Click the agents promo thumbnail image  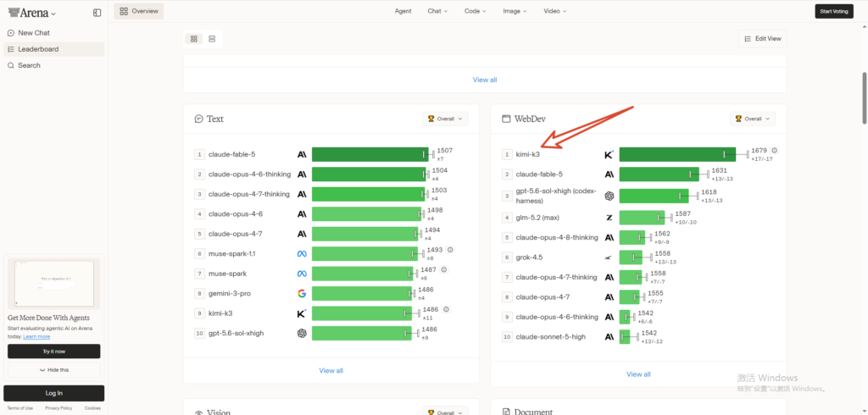click(x=53, y=284)
